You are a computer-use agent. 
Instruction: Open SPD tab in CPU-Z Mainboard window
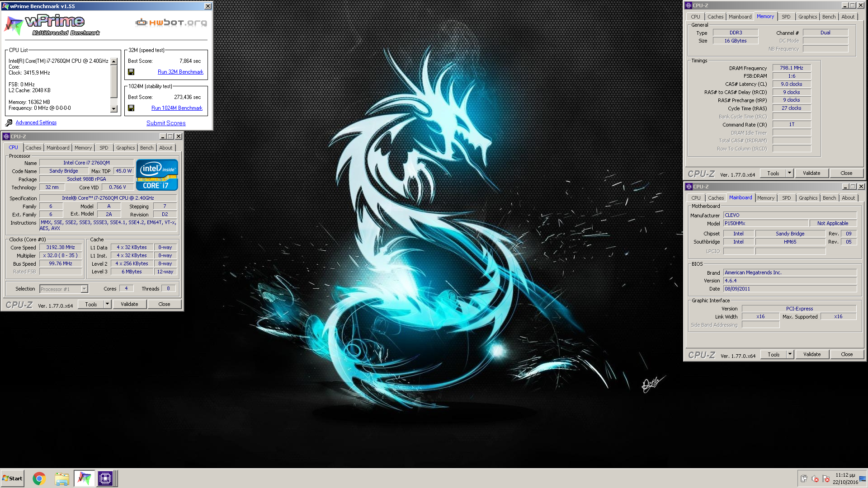click(787, 198)
